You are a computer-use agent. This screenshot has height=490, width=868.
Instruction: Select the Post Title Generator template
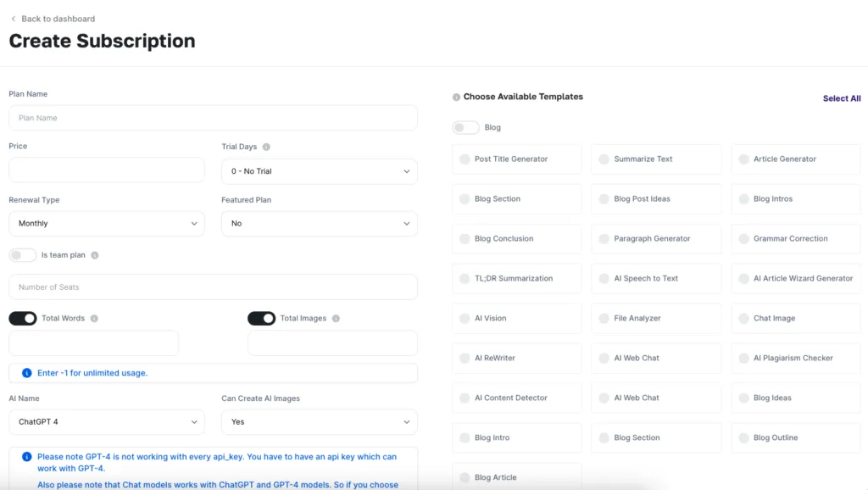516,159
